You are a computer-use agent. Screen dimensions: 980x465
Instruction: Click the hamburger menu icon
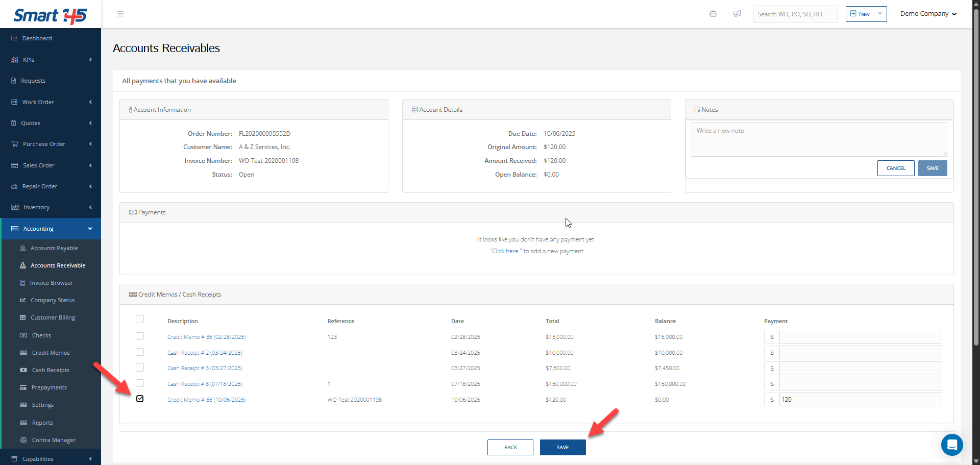coord(120,14)
